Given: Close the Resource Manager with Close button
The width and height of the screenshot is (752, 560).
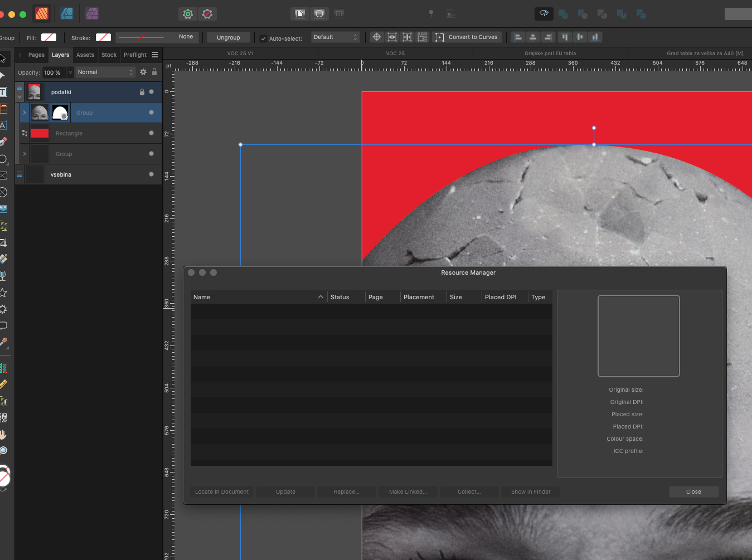Looking at the screenshot, I should 693,491.
